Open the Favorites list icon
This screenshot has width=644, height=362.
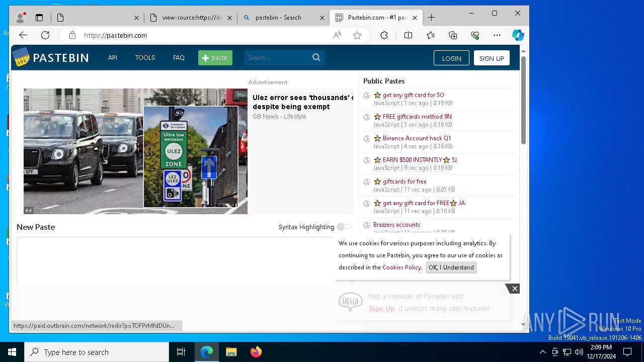tap(431, 35)
